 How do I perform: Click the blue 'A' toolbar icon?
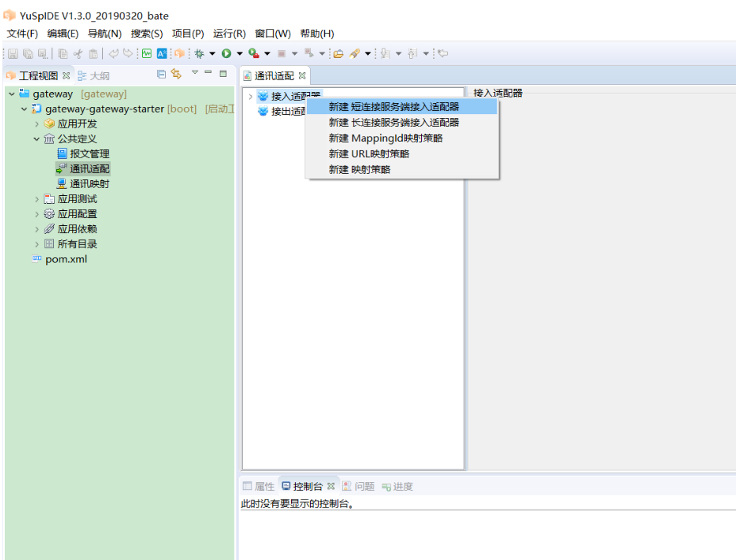click(x=162, y=54)
